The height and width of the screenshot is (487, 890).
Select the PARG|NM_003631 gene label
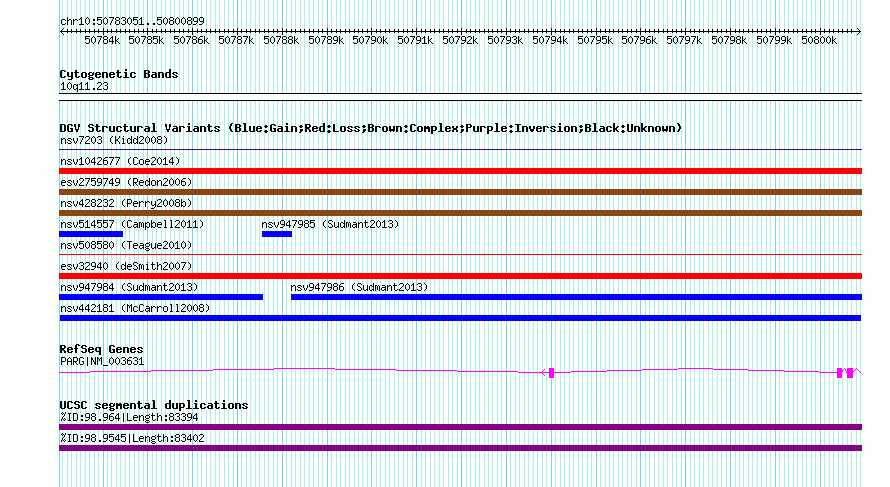[102, 362]
